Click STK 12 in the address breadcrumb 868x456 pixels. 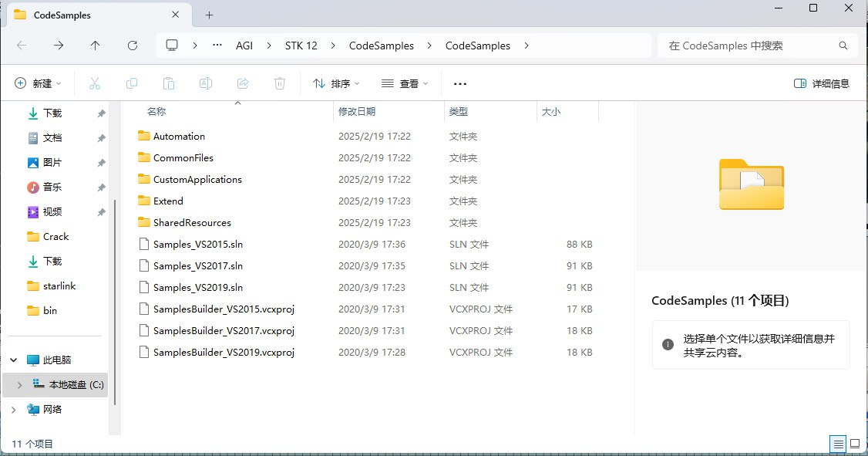pos(301,46)
